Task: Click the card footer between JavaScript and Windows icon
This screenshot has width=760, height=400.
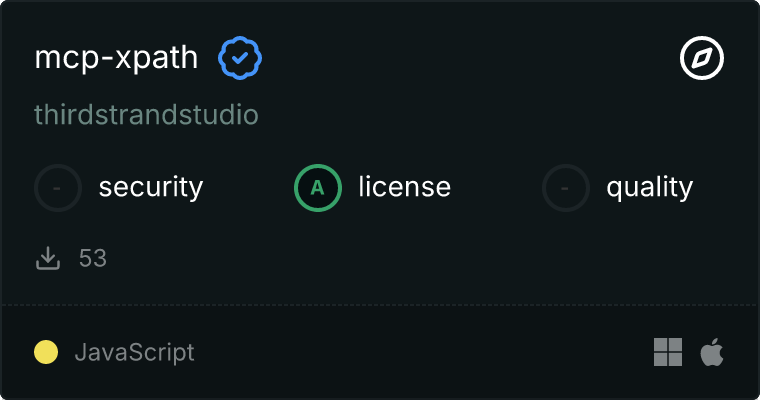Action: (420, 352)
